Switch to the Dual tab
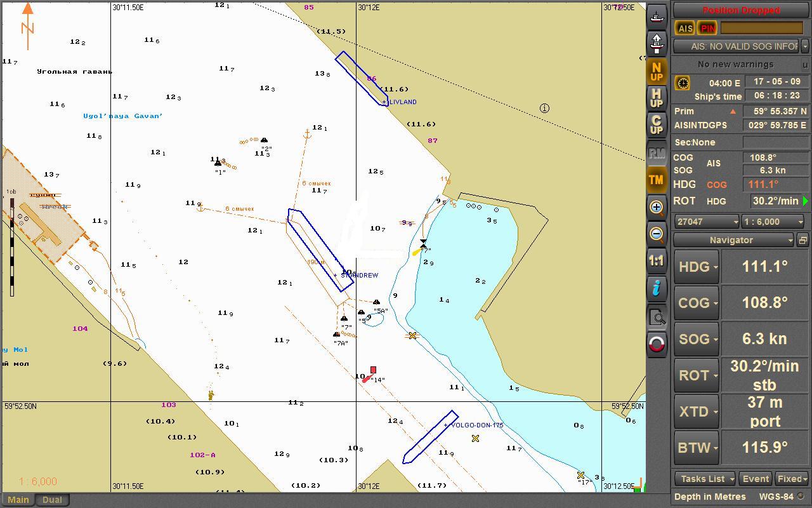The height and width of the screenshot is (508, 812). click(52, 500)
